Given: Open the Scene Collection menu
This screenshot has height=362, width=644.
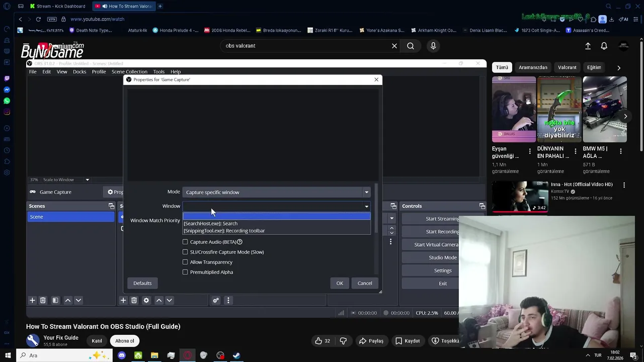Looking at the screenshot, I should pyautogui.click(x=129, y=71).
